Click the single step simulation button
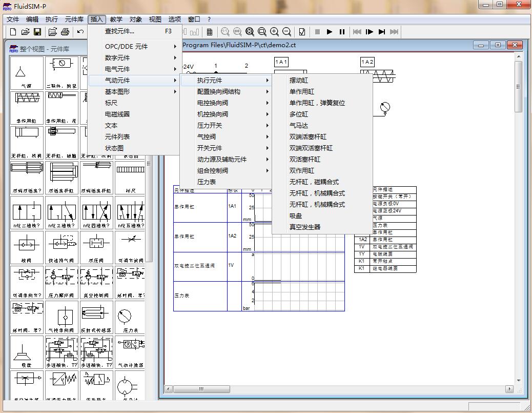The width and height of the screenshot is (532, 413). 370,32
